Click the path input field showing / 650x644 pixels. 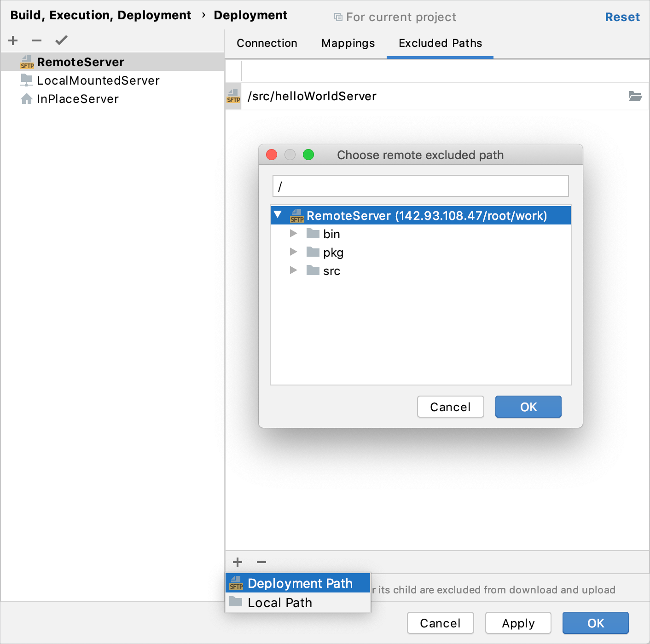pos(420,186)
